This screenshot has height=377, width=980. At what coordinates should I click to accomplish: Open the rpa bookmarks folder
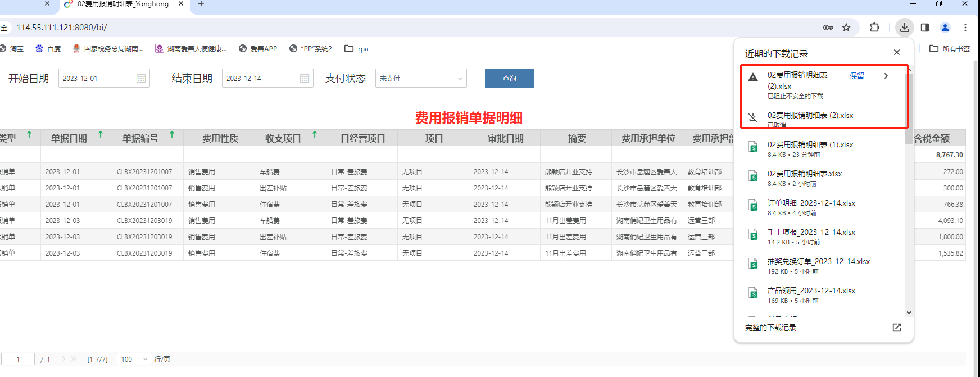357,49
